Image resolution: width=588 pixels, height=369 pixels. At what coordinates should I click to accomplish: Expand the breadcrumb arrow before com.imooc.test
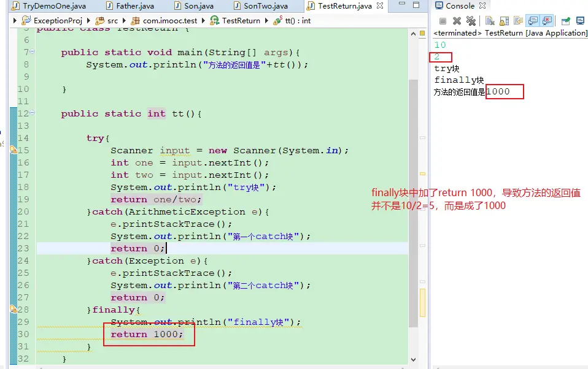pos(124,21)
